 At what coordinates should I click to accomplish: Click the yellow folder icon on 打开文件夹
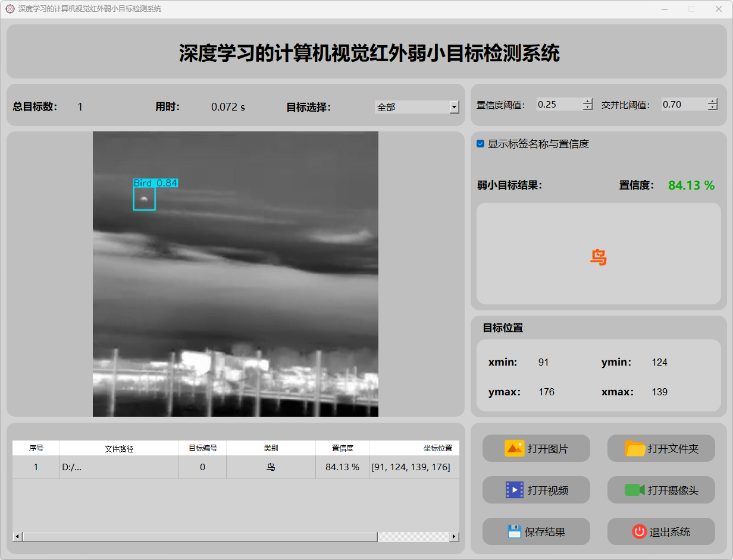pyautogui.click(x=635, y=448)
